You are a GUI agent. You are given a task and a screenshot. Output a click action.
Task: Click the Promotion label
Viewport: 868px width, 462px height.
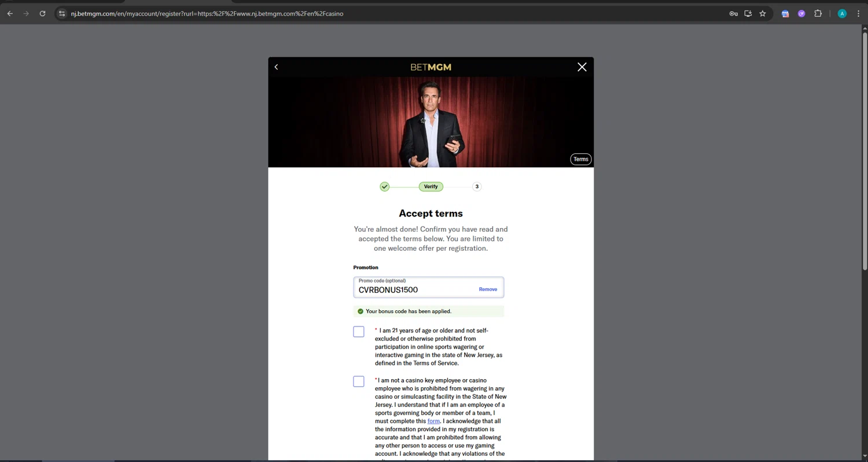[x=366, y=267]
